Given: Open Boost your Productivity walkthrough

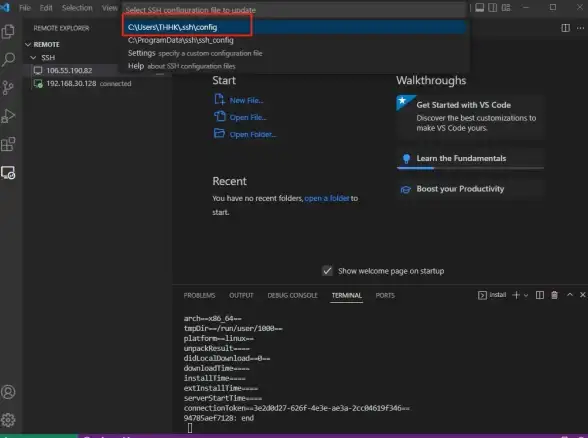Looking at the screenshot, I should point(470,189).
